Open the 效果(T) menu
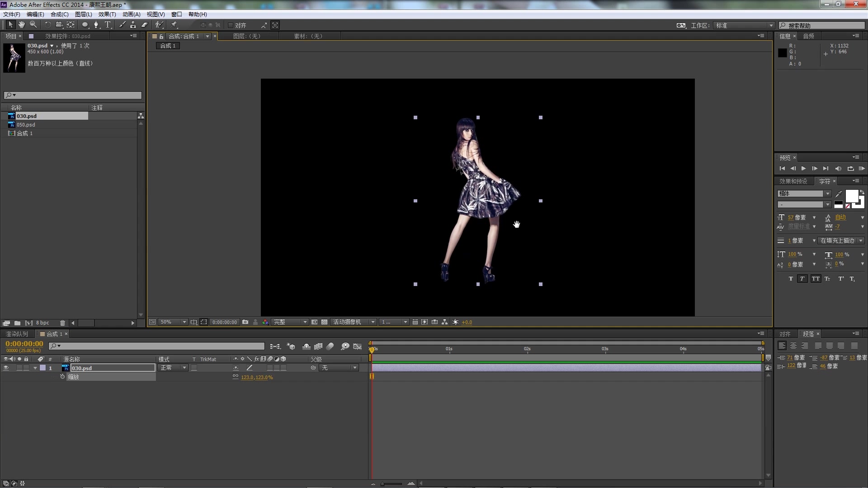The image size is (868, 488). [x=107, y=14]
